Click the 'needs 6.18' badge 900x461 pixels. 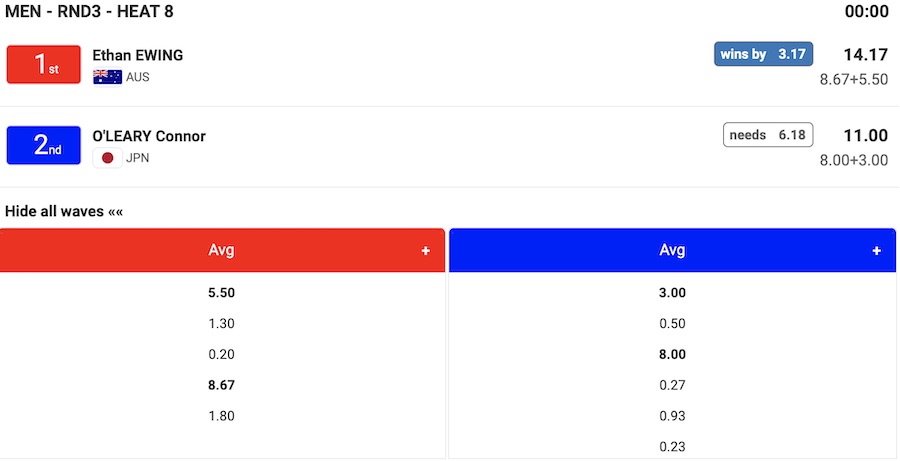(x=768, y=135)
